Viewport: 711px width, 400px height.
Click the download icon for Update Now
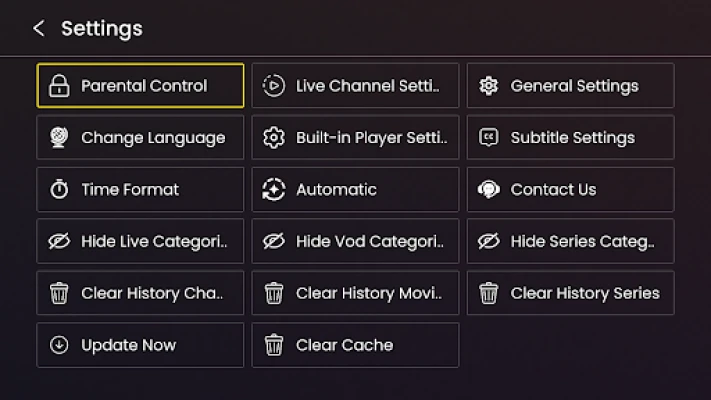[59, 345]
